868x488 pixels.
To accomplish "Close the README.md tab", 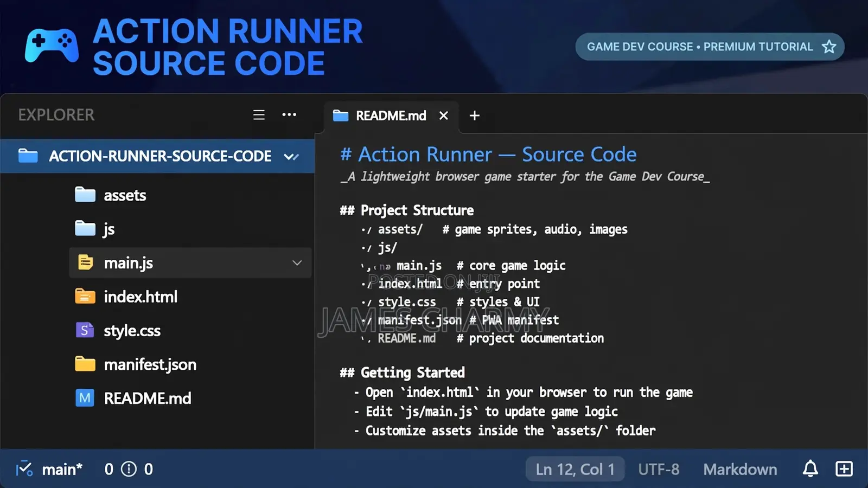I will (444, 115).
